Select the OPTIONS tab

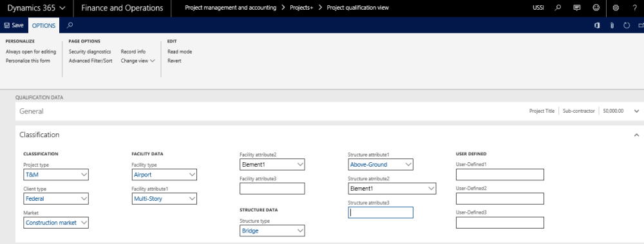click(44, 26)
